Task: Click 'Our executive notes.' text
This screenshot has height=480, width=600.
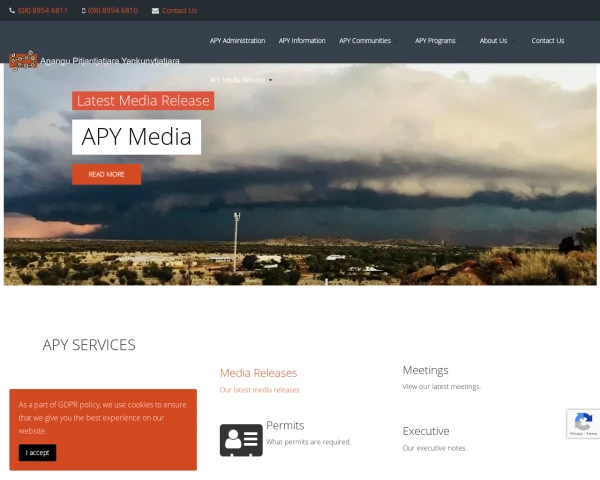Action: [435, 448]
